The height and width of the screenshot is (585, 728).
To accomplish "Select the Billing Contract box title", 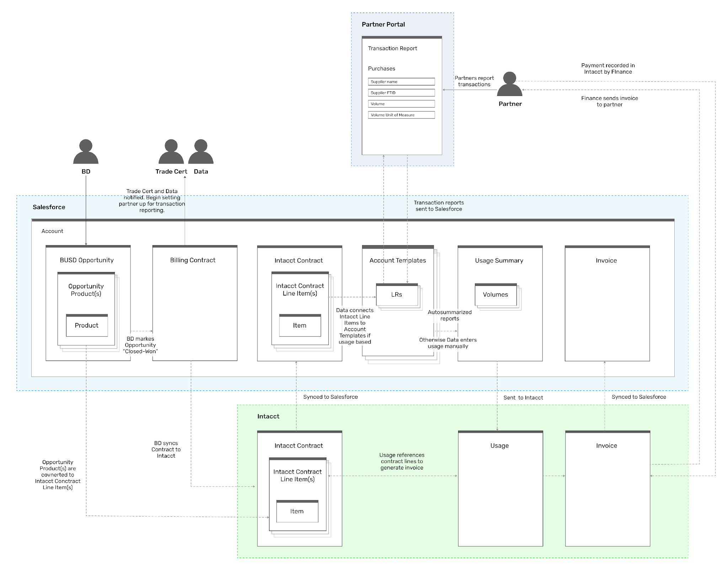I will click(193, 260).
